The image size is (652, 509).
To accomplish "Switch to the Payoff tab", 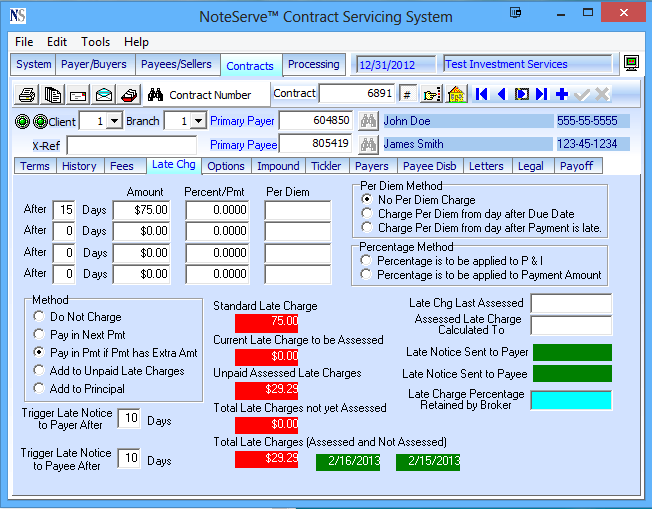I will point(576,166).
